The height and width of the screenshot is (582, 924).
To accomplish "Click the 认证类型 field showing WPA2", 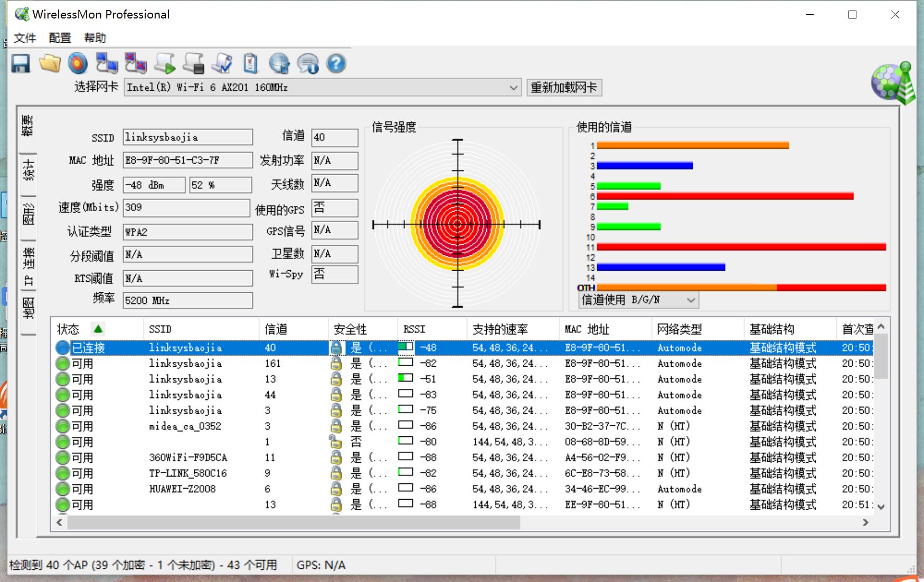I will pos(188,232).
